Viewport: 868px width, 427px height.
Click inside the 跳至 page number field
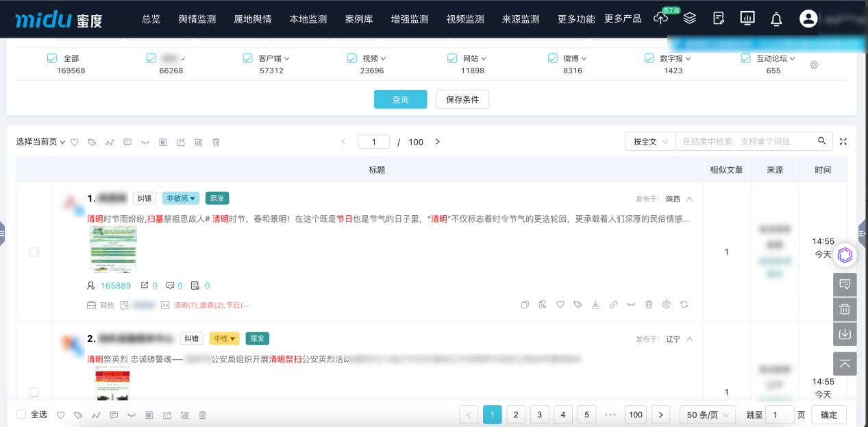click(x=781, y=415)
